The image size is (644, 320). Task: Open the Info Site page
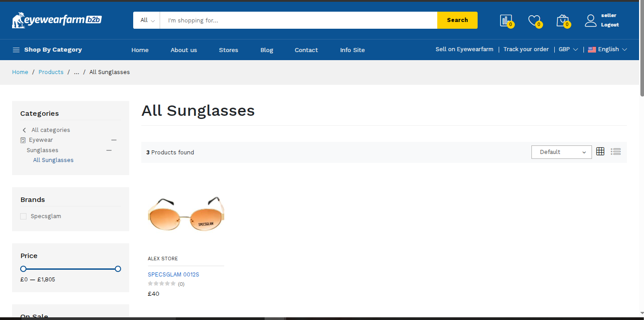[x=352, y=50]
